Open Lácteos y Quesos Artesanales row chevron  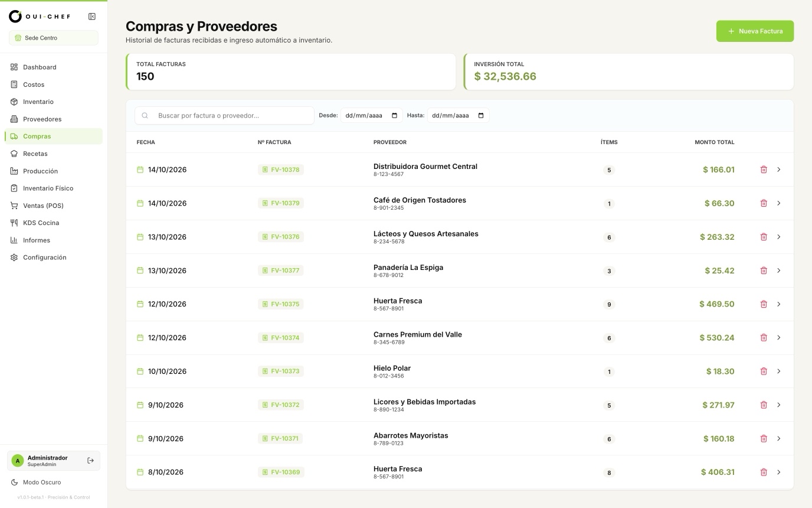[x=779, y=237]
